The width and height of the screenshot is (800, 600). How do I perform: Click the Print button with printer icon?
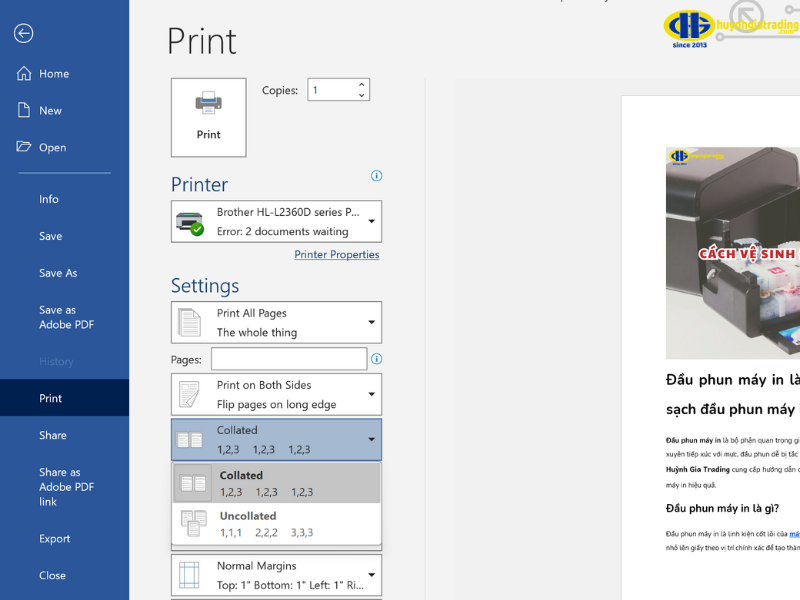pyautogui.click(x=208, y=117)
